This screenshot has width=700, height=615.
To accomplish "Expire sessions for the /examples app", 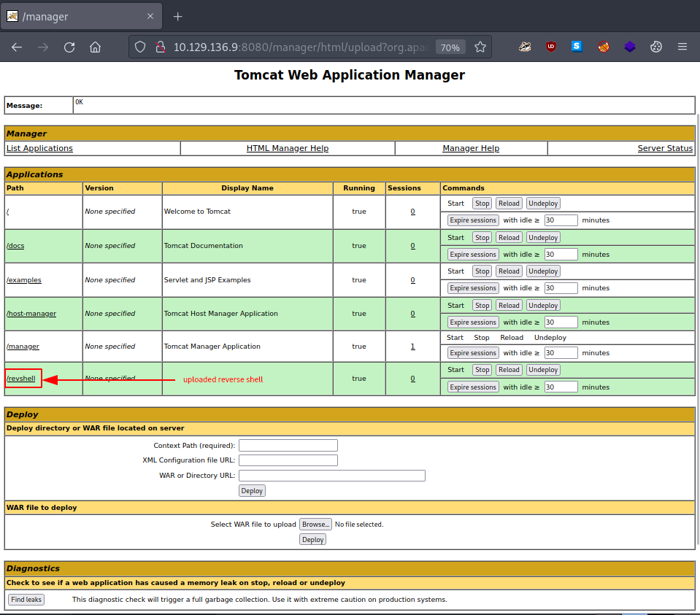I will point(472,287).
